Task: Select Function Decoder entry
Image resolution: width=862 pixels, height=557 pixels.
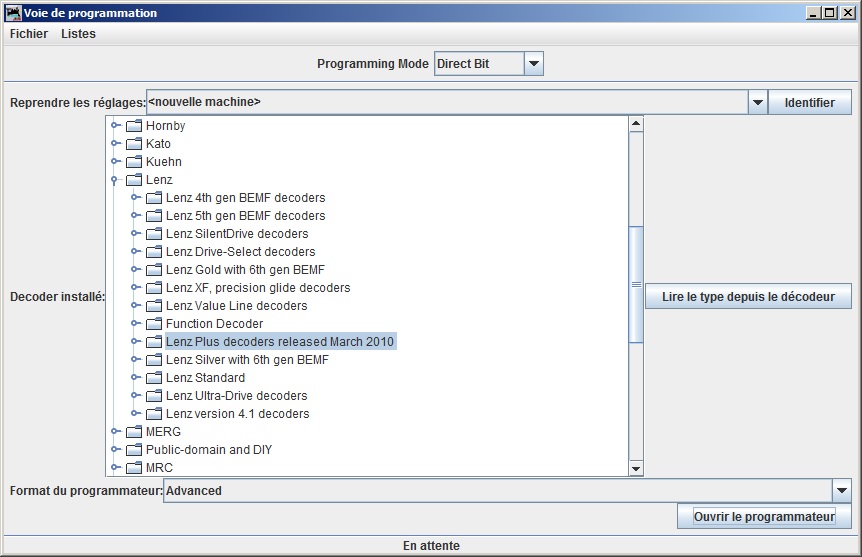Action: [214, 324]
